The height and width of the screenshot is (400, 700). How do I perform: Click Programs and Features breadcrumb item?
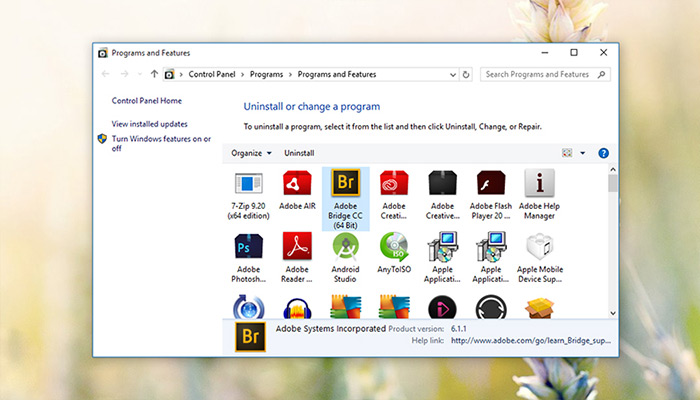click(x=337, y=75)
